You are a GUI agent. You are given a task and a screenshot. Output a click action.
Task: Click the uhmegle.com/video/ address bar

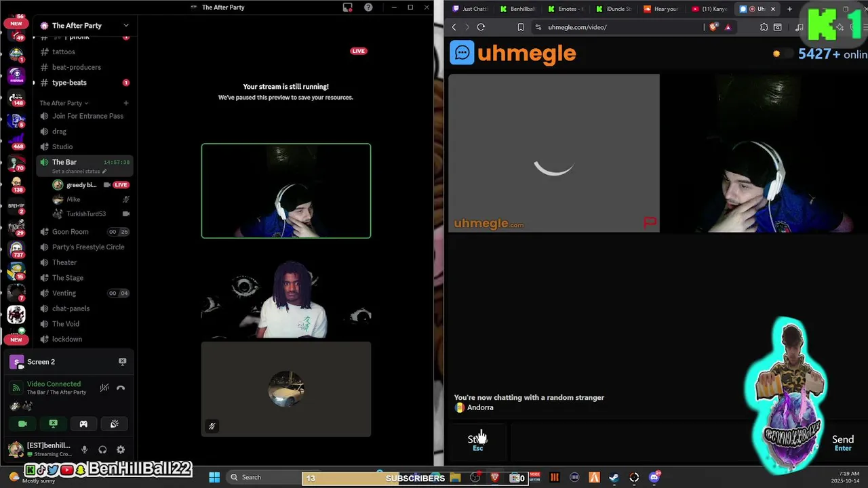tap(617, 27)
